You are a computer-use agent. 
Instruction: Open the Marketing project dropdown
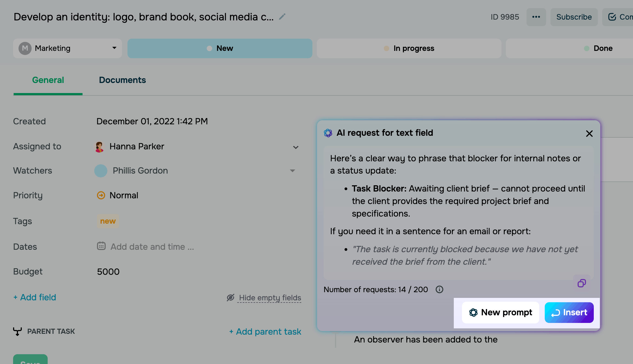coord(67,48)
